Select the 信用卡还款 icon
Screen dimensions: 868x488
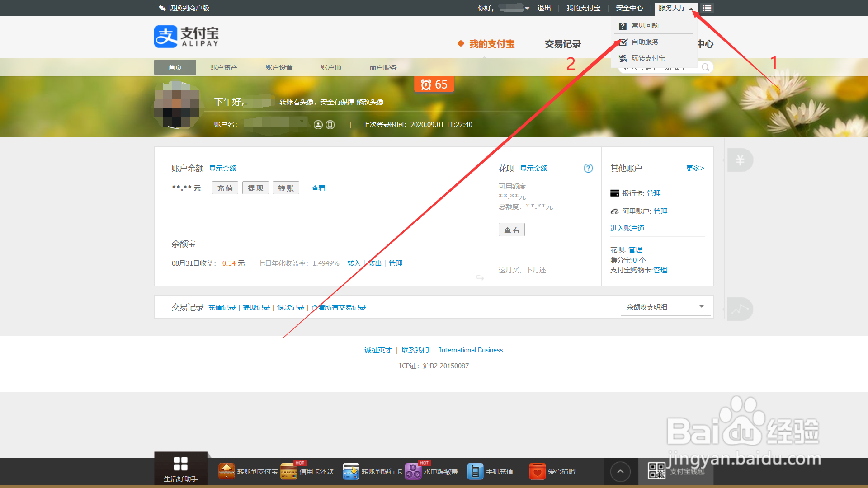[x=288, y=471]
